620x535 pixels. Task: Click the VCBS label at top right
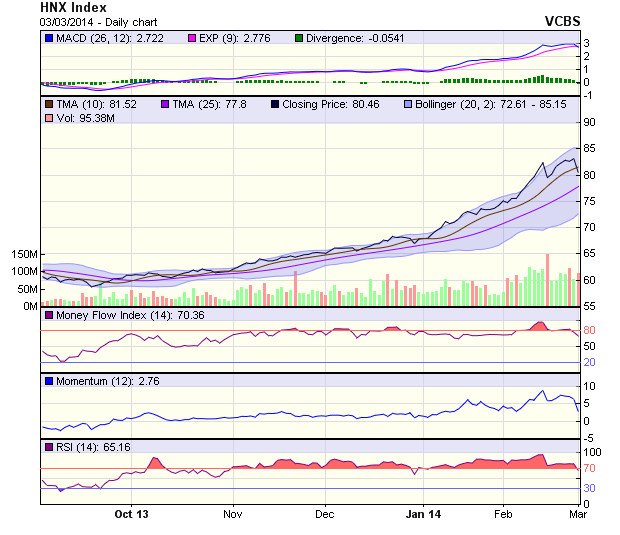[x=564, y=20]
